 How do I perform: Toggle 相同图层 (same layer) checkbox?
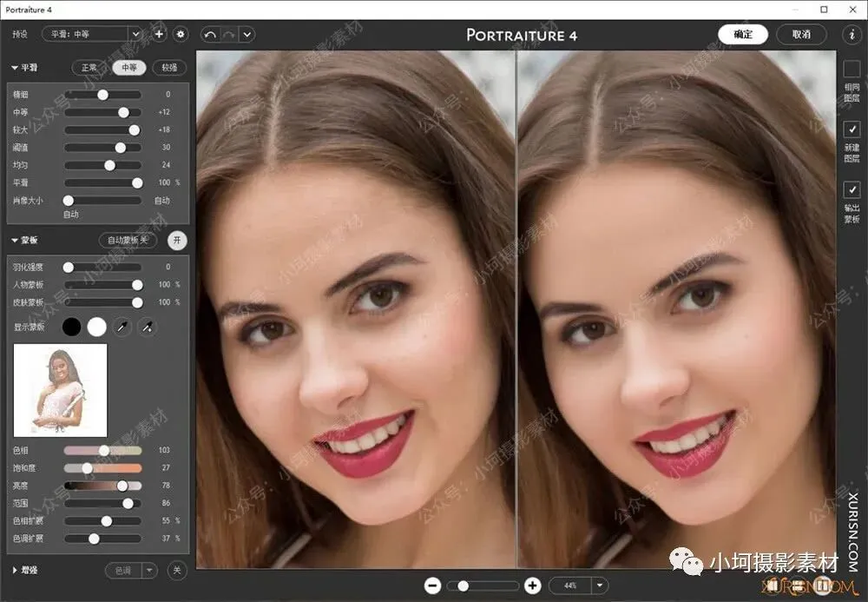pyautogui.click(x=852, y=69)
